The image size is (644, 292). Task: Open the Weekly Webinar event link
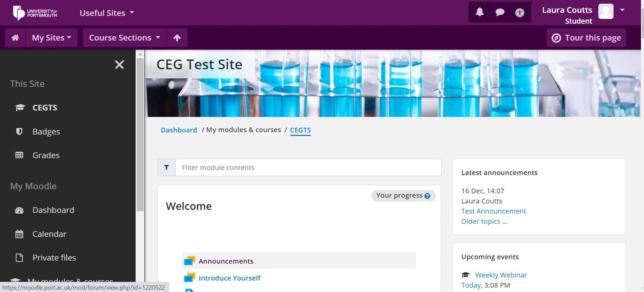501,275
